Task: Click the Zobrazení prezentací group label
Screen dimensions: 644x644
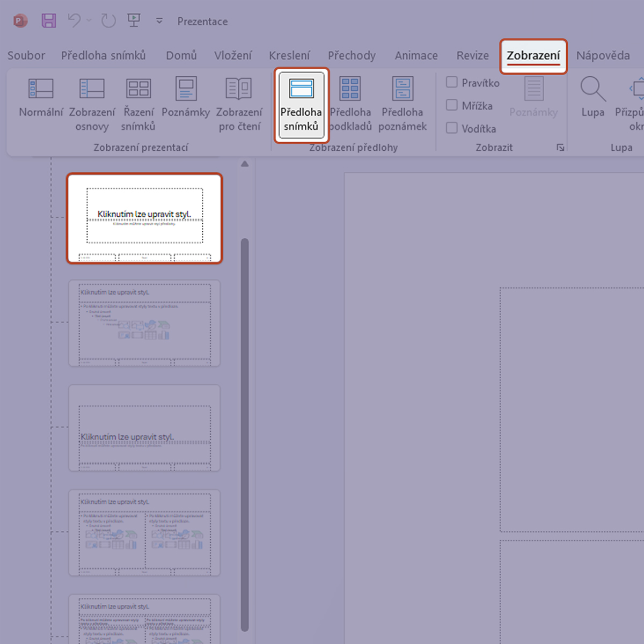Action: [141, 148]
